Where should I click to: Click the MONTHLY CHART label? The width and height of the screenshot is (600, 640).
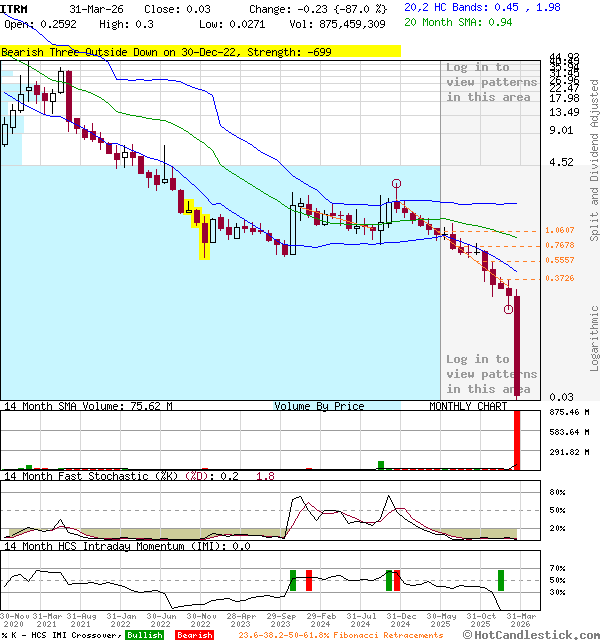(469, 406)
